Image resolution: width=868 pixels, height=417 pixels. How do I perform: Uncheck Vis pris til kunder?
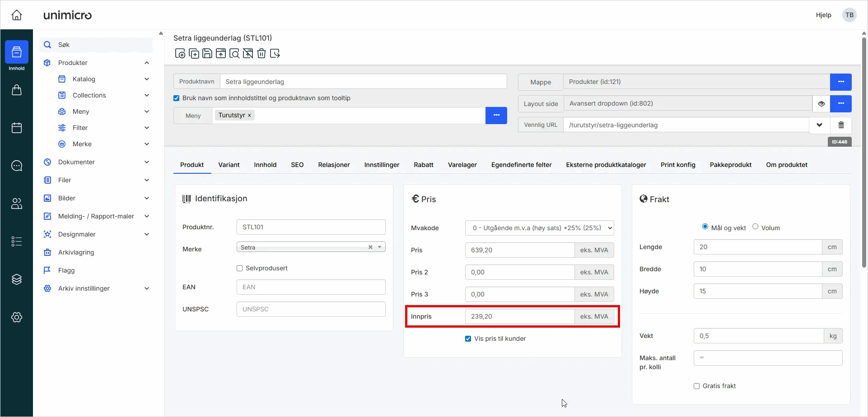468,338
